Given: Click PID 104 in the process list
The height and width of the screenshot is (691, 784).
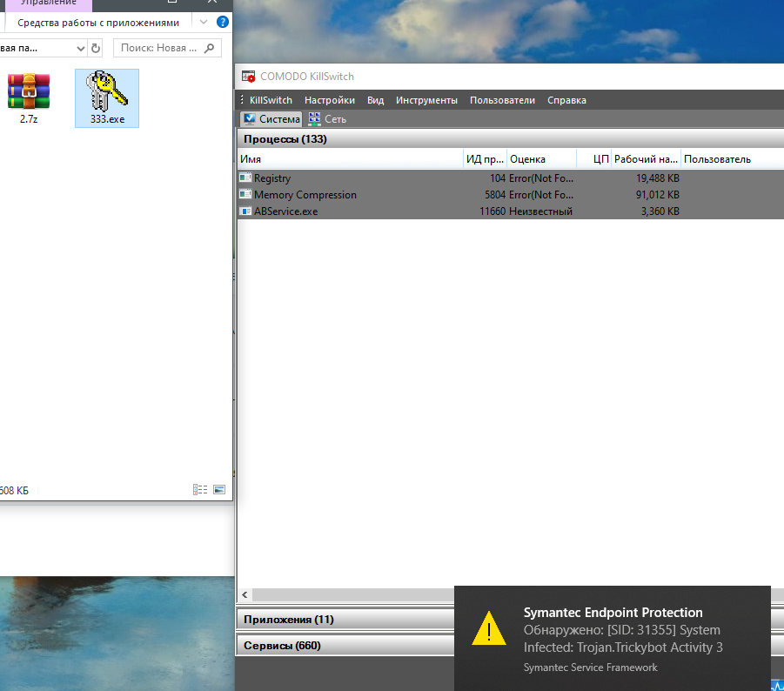Looking at the screenshot, I should point(498,178).
